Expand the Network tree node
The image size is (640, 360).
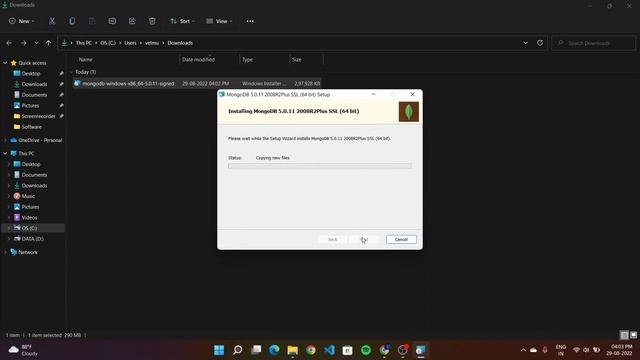(x=5, y=252)
